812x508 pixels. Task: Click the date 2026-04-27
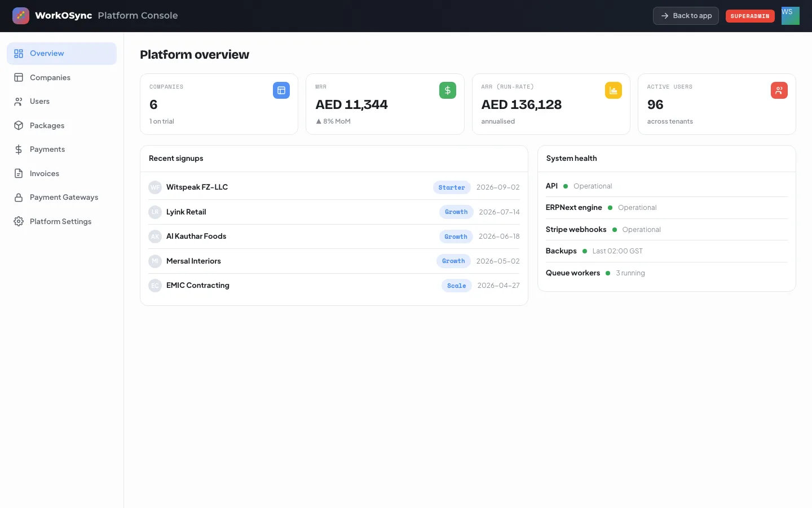[x=498, y=286]
